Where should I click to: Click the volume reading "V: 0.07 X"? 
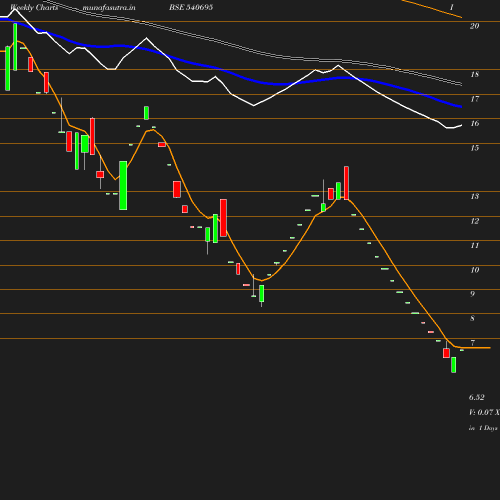coord(484,412)
